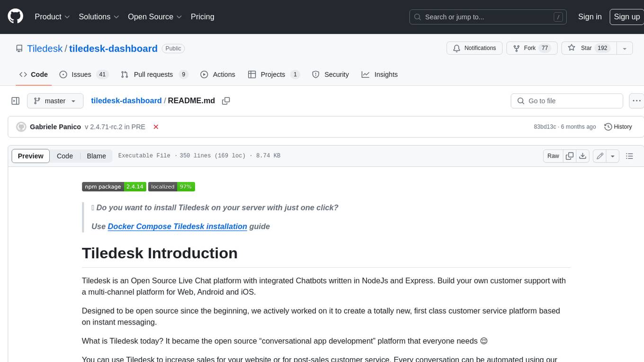Open tiledesk-dashboard breadcrumb link
Viewport: 644px width, 362px height.
(x=126, y=100)
